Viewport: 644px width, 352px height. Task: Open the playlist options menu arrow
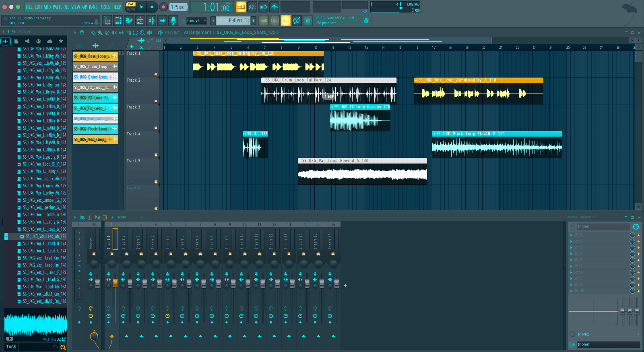(x=75, y=33)
